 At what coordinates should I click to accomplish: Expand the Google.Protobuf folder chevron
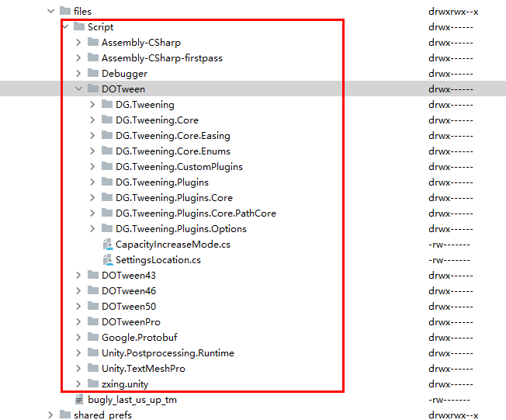coord(78,337)
